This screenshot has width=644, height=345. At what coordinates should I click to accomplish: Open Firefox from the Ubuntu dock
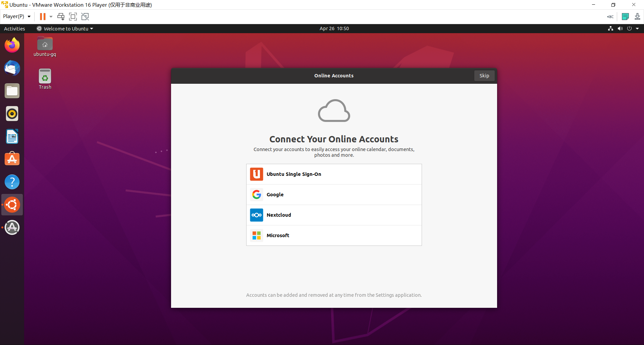12,45
